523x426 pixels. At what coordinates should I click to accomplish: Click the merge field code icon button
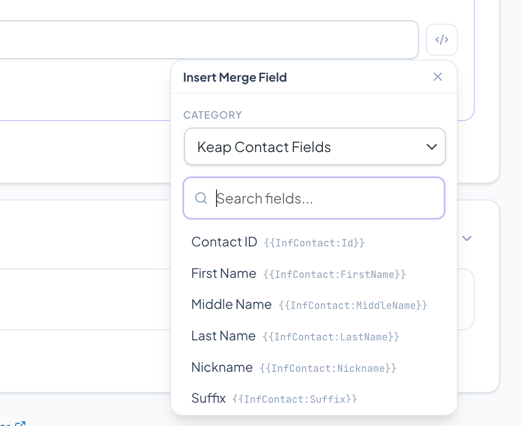point(442,40)
